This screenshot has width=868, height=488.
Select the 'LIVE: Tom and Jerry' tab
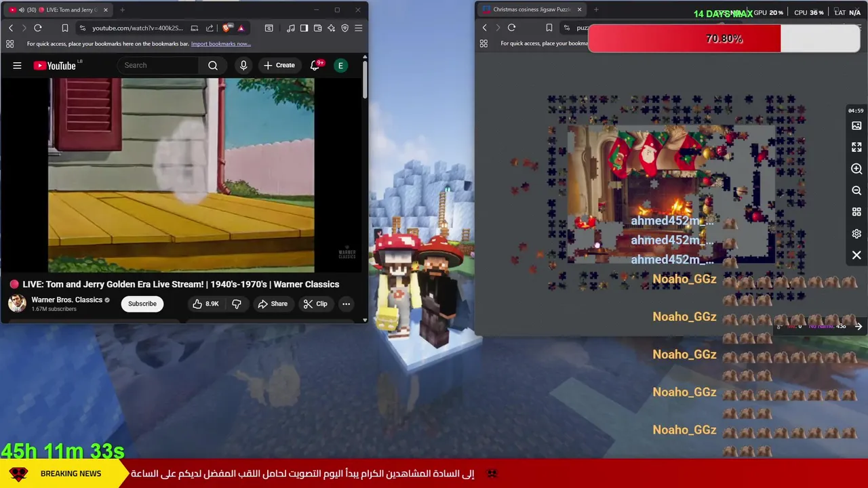click(x=57, y=9)
